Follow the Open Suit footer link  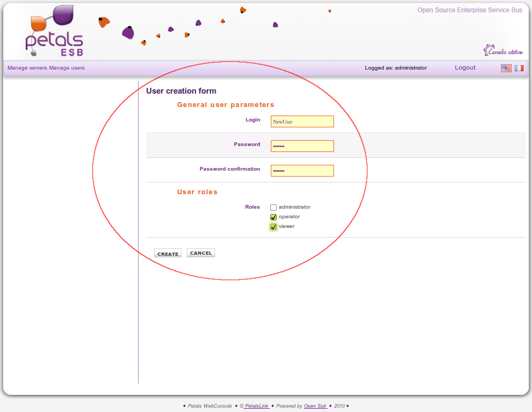point(315,406)
